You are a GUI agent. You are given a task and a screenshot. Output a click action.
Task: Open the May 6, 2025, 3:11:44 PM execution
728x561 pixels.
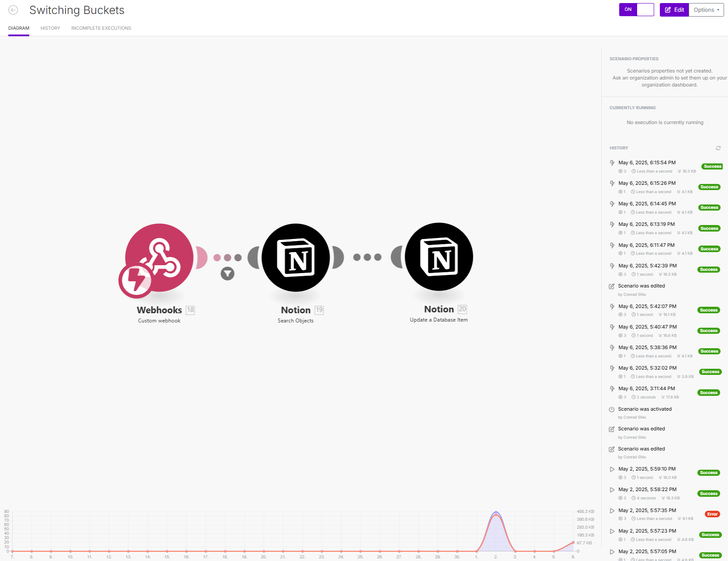[x=646, y=388]
